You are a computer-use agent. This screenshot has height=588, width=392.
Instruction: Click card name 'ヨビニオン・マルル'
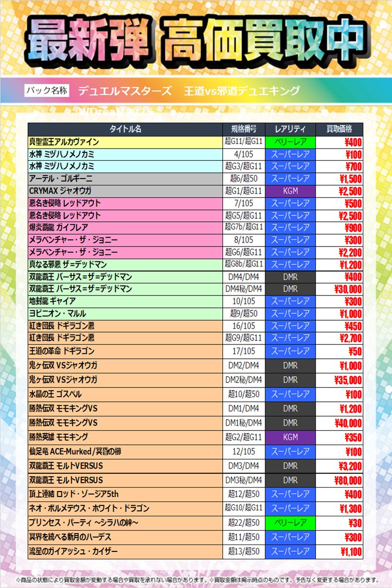pyautogui.click(x=58, y=313)
